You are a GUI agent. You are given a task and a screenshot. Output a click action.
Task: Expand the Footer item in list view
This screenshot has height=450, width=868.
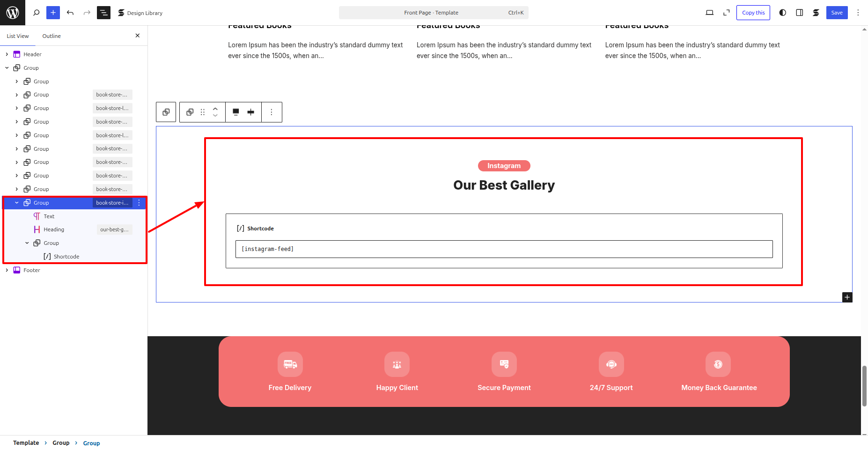click(x=7, y=270)
